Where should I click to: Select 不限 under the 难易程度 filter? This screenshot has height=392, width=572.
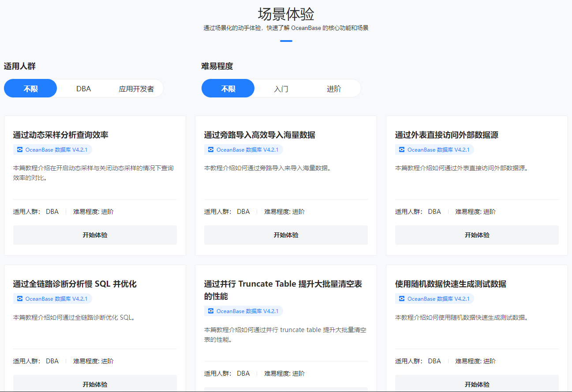pos(228,89)
